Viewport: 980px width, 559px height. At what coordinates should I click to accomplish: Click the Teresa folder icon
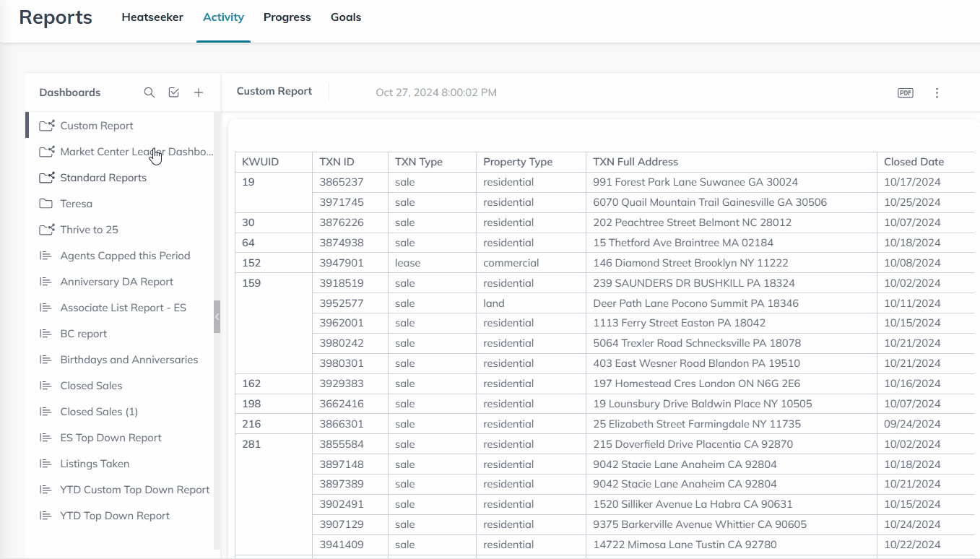[46, 204]
